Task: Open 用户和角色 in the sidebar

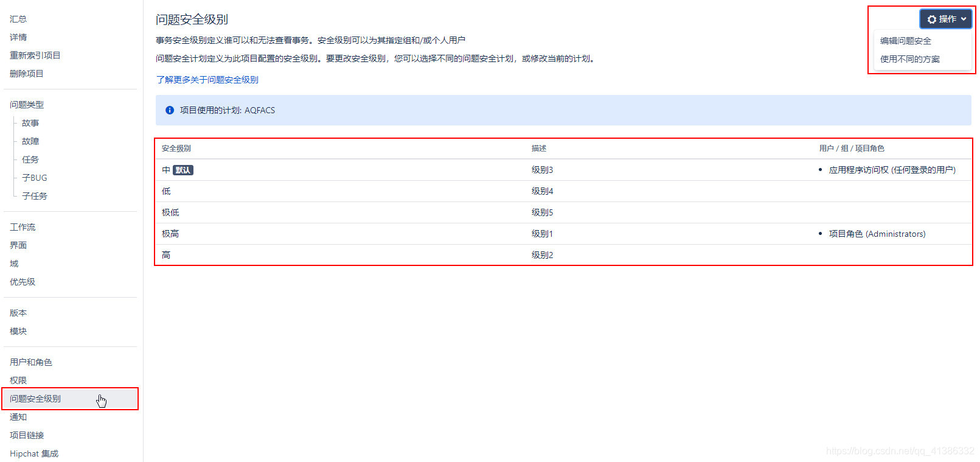Action: coord(30,362)
